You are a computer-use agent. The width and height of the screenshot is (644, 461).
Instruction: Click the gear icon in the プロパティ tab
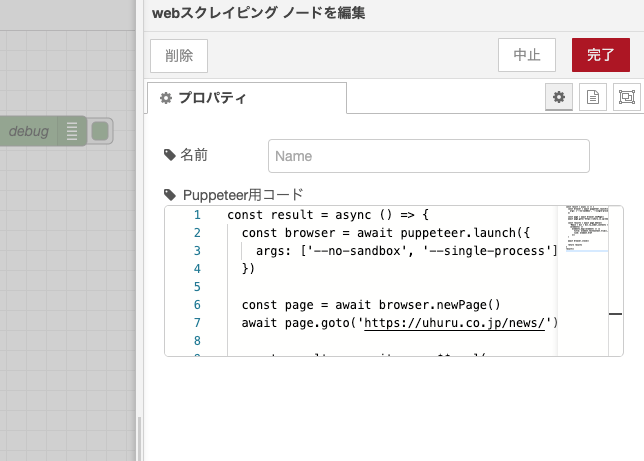[x=166, y=98]
